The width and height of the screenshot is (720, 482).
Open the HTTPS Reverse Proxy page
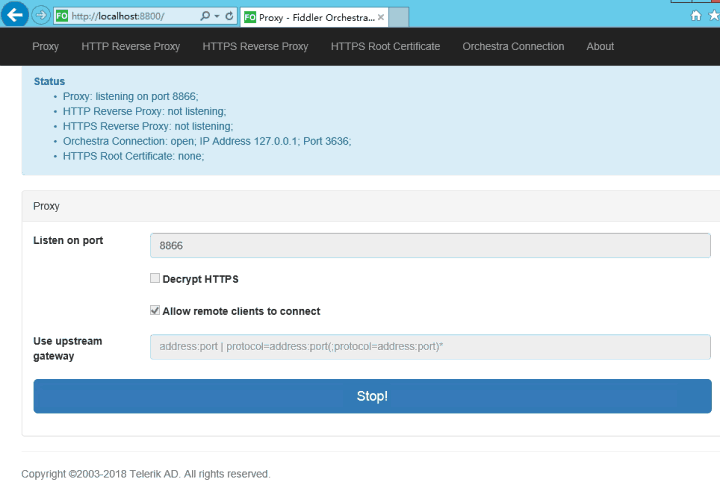click(255, 46)
